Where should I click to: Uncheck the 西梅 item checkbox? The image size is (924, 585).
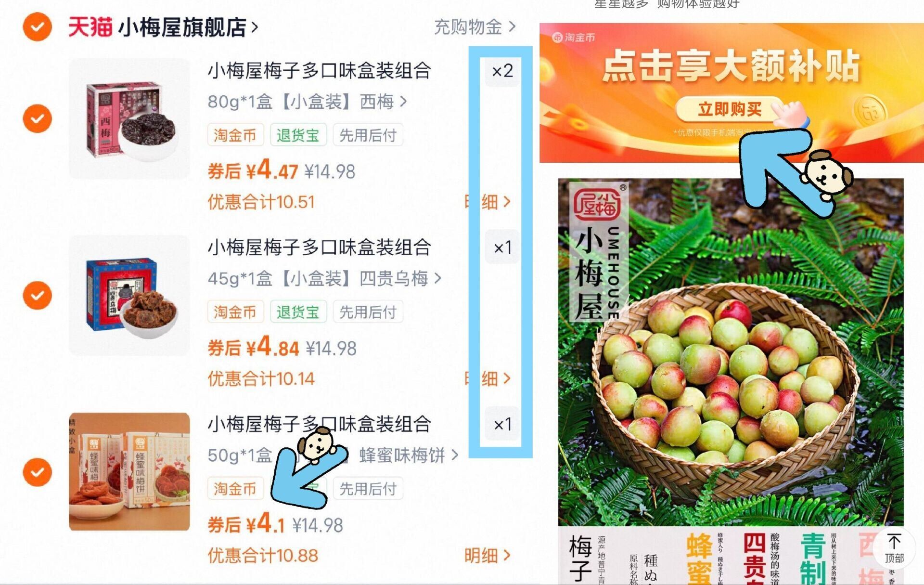click(37, 118)
